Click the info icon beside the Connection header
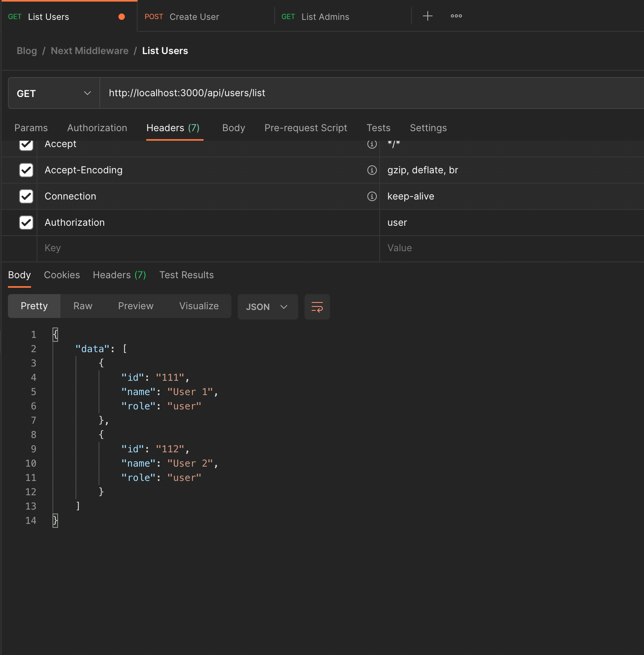The height and width of the screenshot is (655, 644). click(x=372, y=196)
